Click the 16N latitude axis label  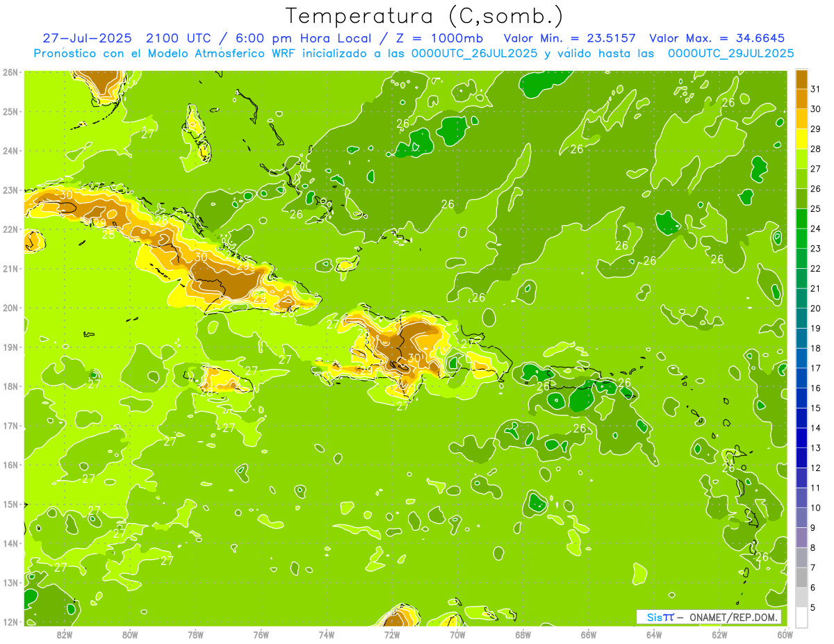point(10,465)
